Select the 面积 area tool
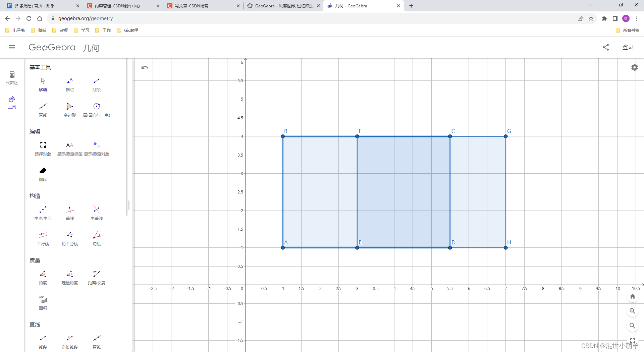The height and width of the screenshot is (352, 644). [x=43, y=303]
